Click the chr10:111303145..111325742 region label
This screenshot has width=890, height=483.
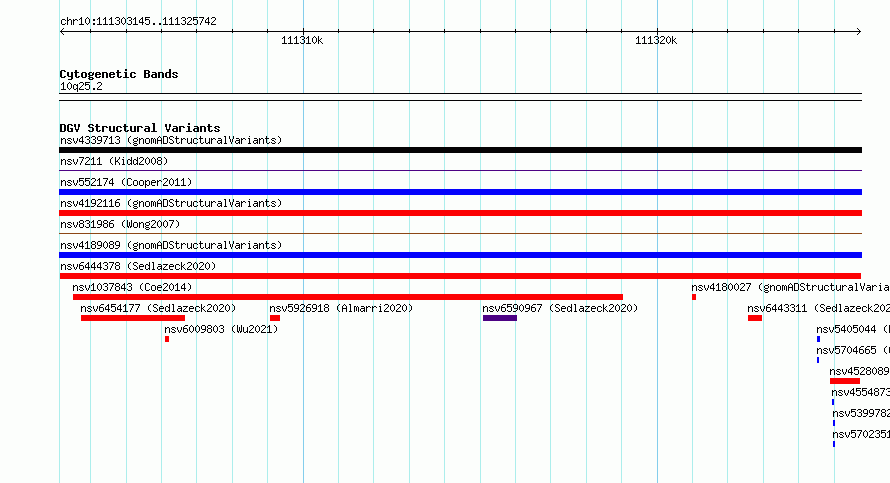point(138,22)
